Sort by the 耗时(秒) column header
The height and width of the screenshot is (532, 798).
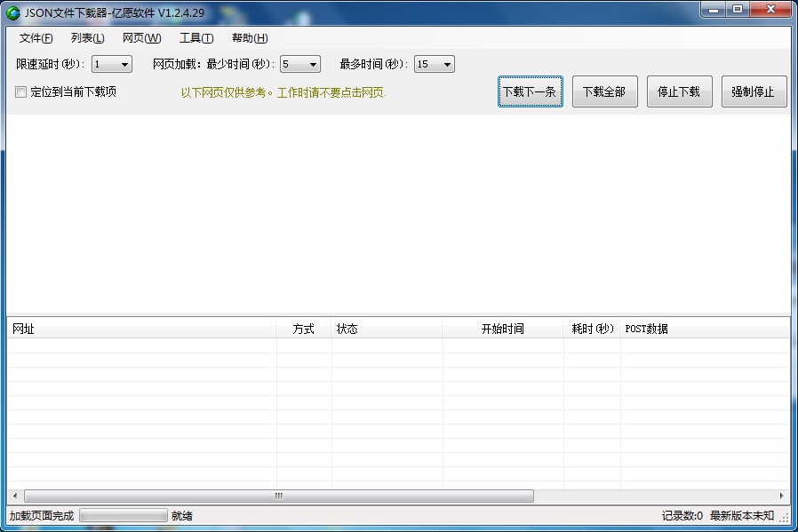[x=592, y=329]
